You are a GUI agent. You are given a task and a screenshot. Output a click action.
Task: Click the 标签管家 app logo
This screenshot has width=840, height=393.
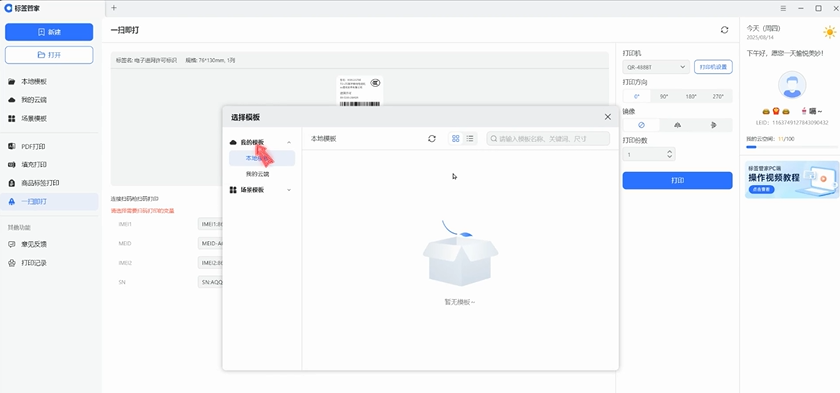point(8,8)
